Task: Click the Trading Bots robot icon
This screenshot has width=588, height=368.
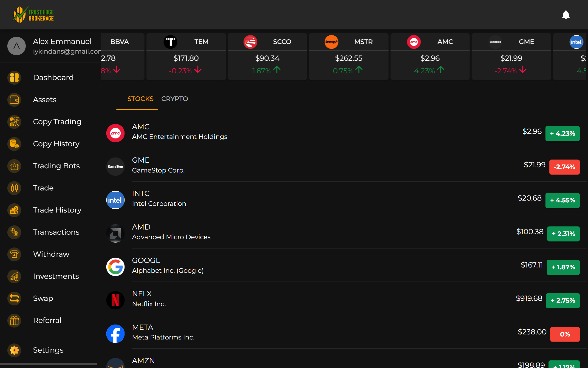Action: tap(14, 166)
